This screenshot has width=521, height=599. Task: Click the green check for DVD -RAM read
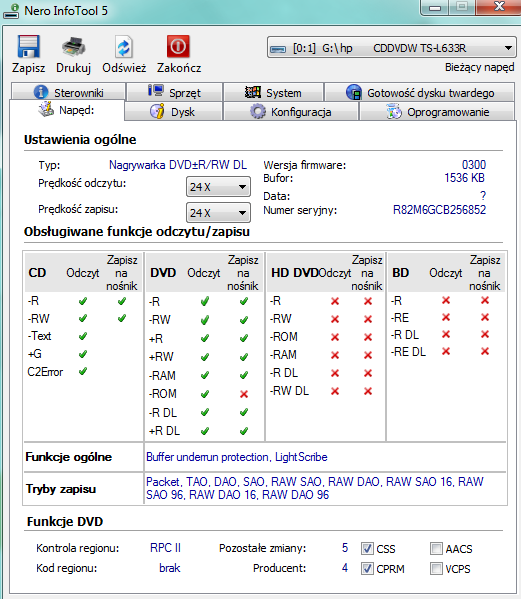pyautogui.click(x=205, y=376)
